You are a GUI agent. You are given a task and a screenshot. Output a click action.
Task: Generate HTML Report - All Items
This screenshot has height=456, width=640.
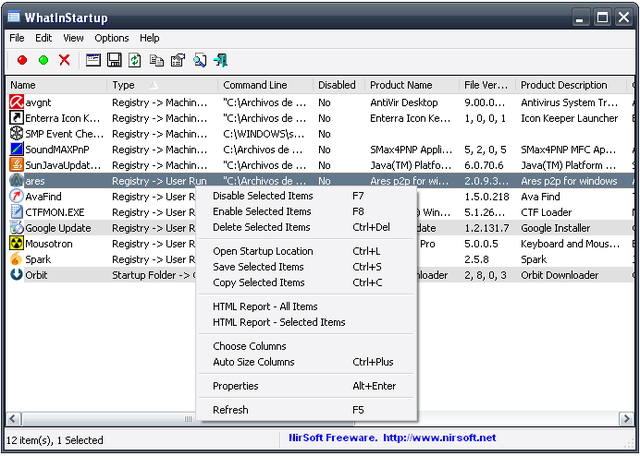point(307,307)
